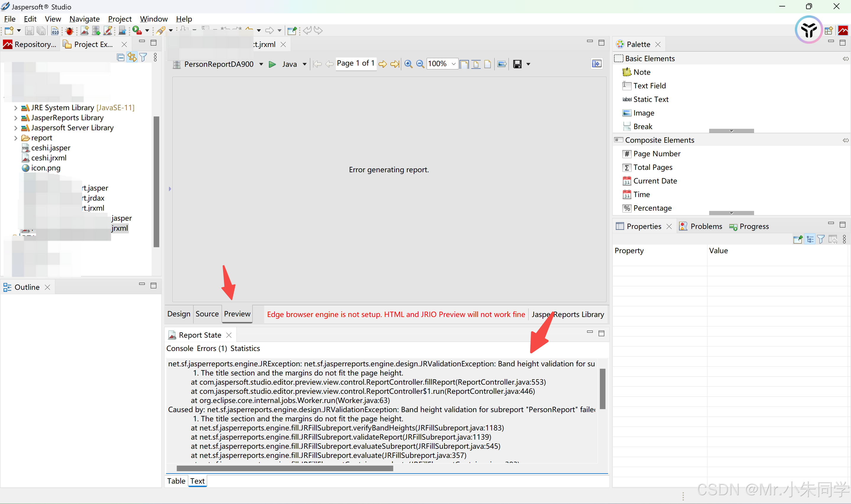Select the Image element in the Palette
851x504 pixels.
(644, 113)
